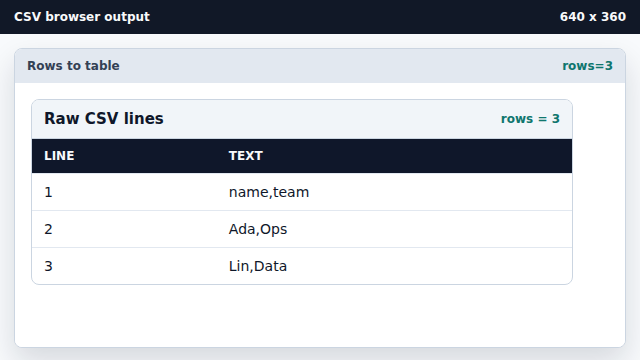The image size is (640, 360).
Task: Select line number 1 cell
Action: click(124, 192)
